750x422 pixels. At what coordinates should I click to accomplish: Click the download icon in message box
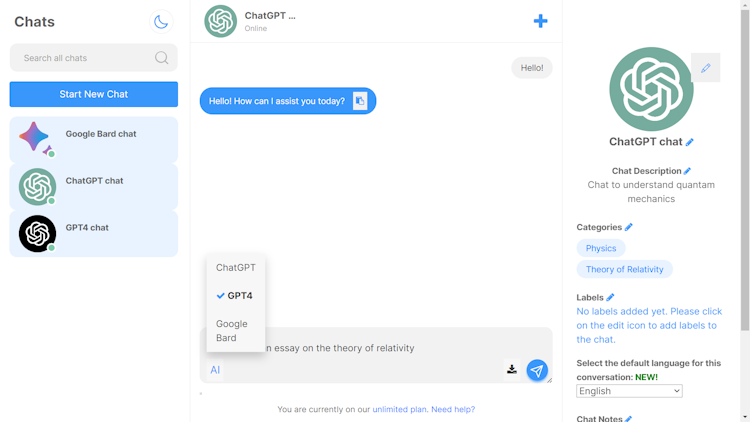(512, 369)
